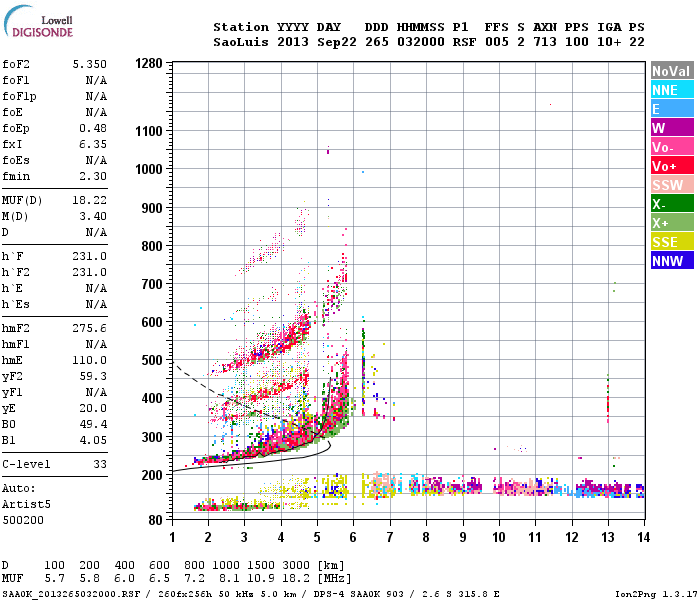Click the echo column at 6.3 MHz
This screenshot has height=600, width=700.
click(363, 366)
